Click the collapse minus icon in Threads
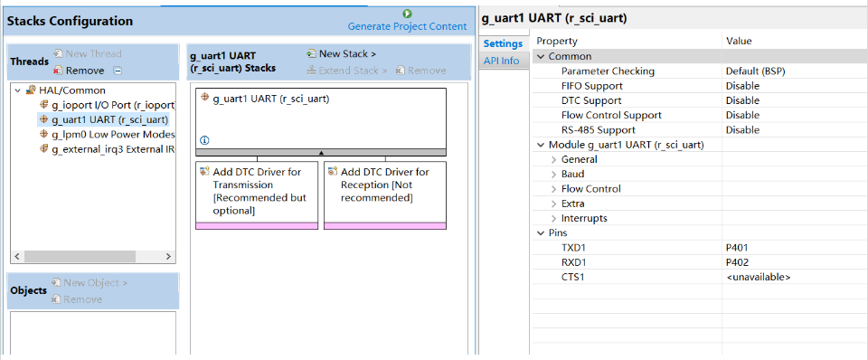 point(118,71)
